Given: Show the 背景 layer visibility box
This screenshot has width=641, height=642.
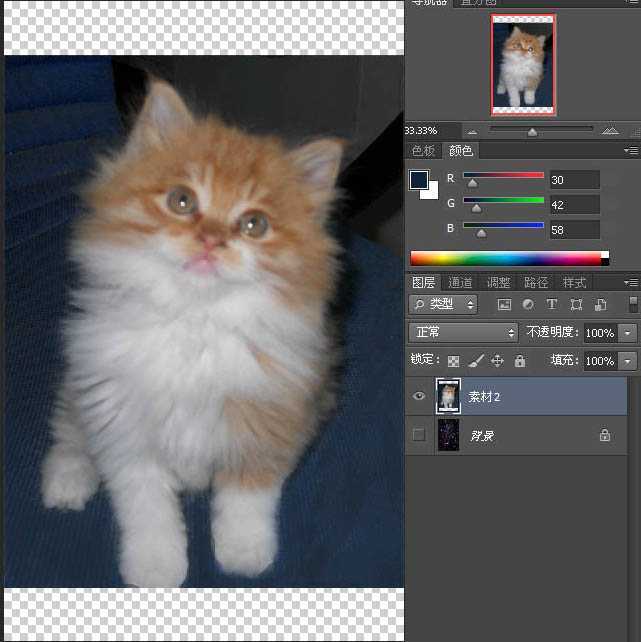Looking at the screenshot, I should click(419, 434).
